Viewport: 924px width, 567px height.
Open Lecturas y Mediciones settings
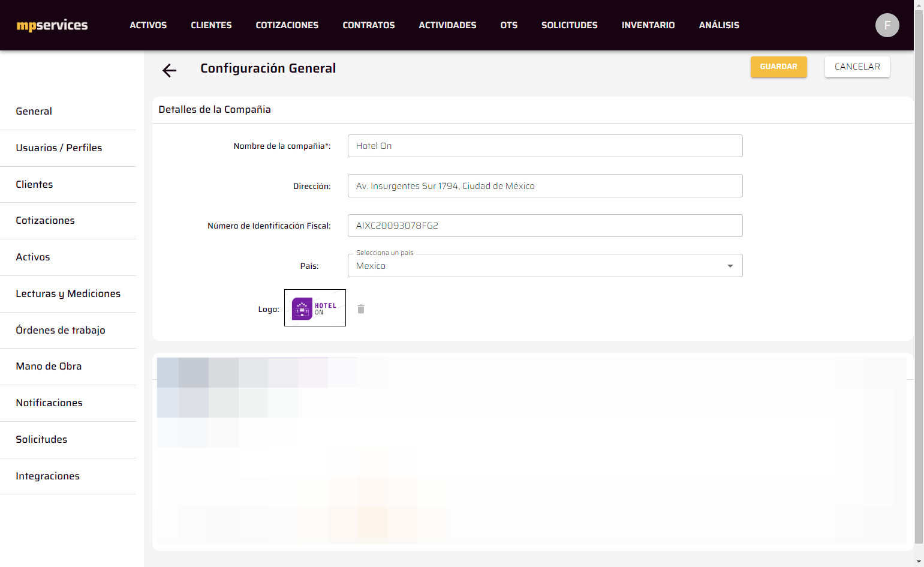point(68,294)
